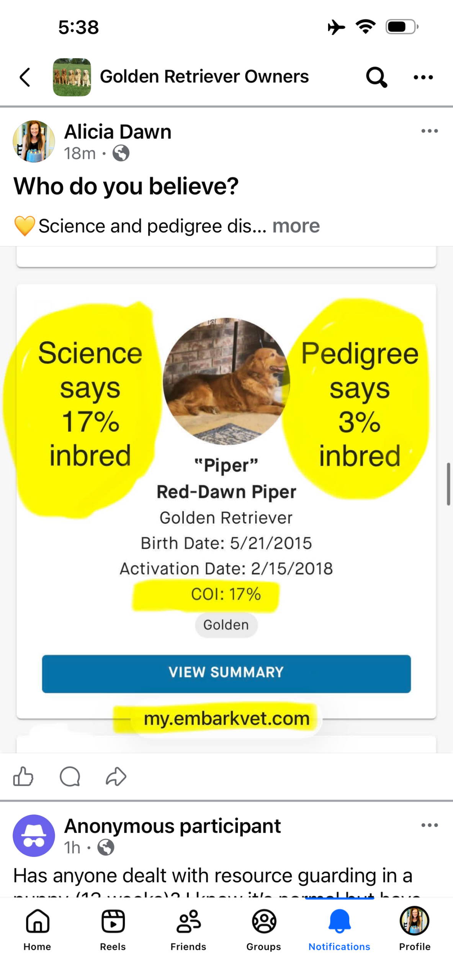Open Anonymous participant post options menu
Image resolution: width=453 pixels, height=980 pixels.
click(x=429, y=825)
